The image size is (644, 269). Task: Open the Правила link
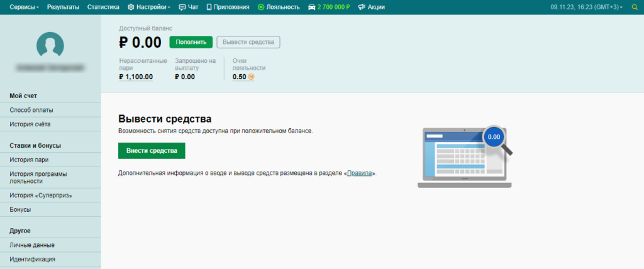(x=360, y=173)
